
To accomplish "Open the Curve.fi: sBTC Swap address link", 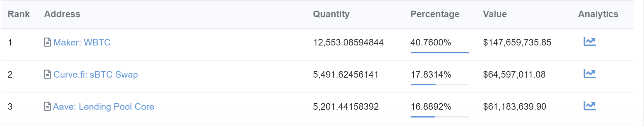I will pyautogui.click(x=96, y=74).
